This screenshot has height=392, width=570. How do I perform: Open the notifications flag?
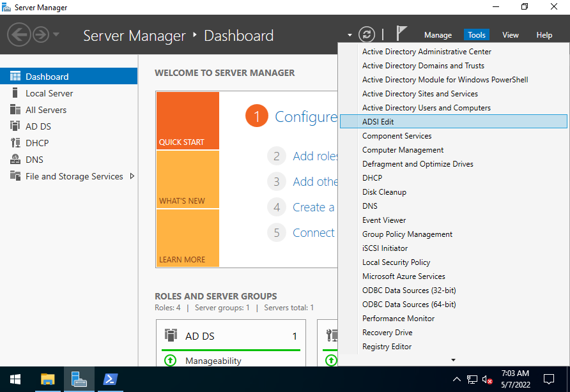401,33
